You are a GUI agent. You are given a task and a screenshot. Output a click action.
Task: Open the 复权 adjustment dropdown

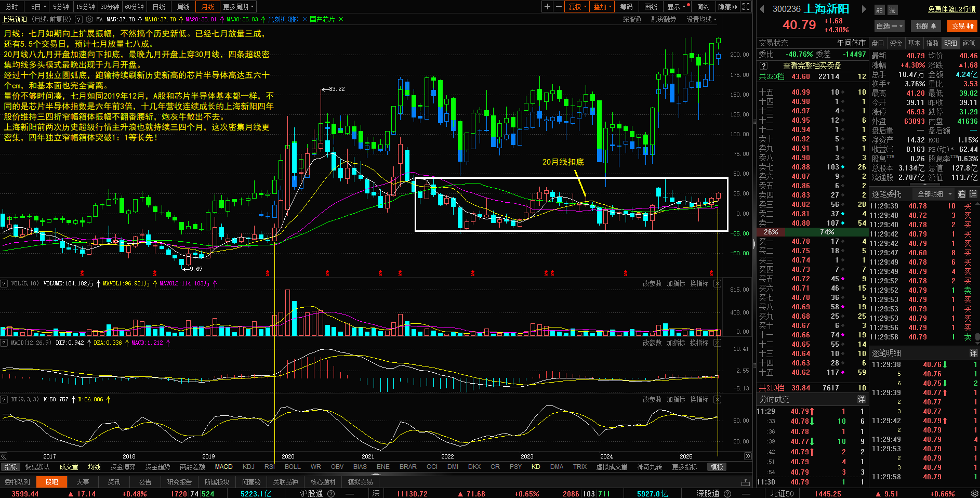(578, 7)
